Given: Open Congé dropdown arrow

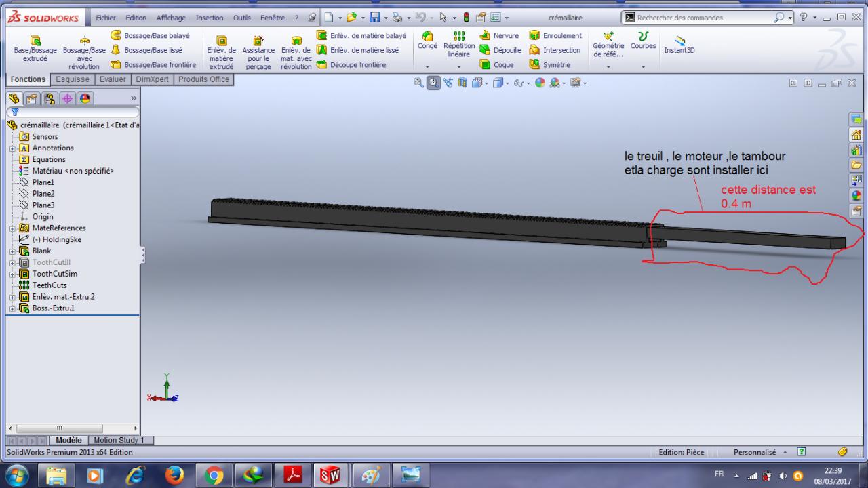Looking at the screenshot, I should click(427, 67).
